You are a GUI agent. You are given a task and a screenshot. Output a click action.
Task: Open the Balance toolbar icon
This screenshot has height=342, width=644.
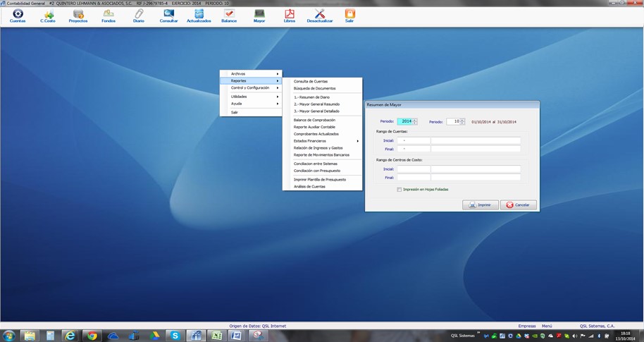(229, 16)
